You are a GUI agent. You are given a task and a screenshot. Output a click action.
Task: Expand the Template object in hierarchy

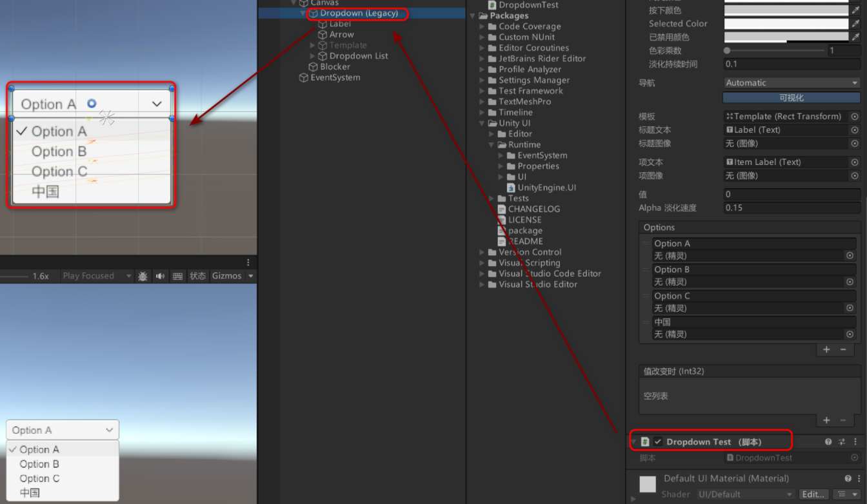(x=313, y=46)
